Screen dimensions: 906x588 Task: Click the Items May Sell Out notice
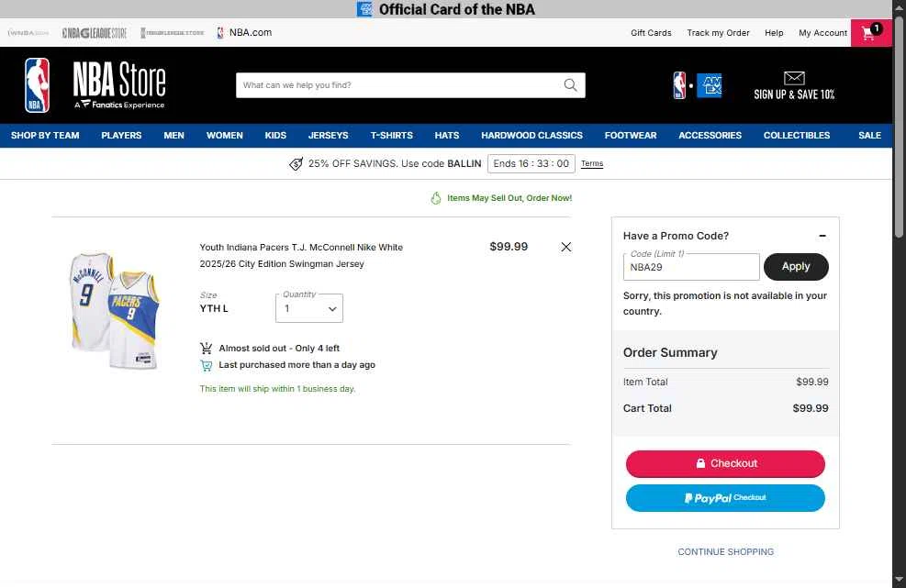[x=501, y=198]
